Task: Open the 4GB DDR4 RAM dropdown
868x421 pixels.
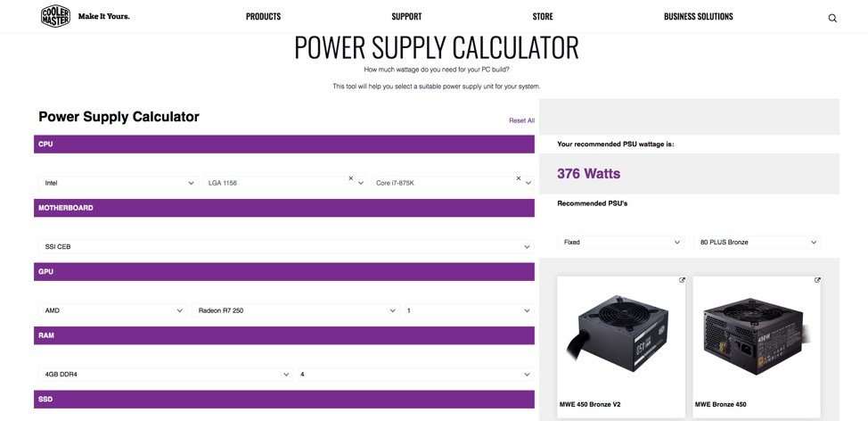Action: 166,375
